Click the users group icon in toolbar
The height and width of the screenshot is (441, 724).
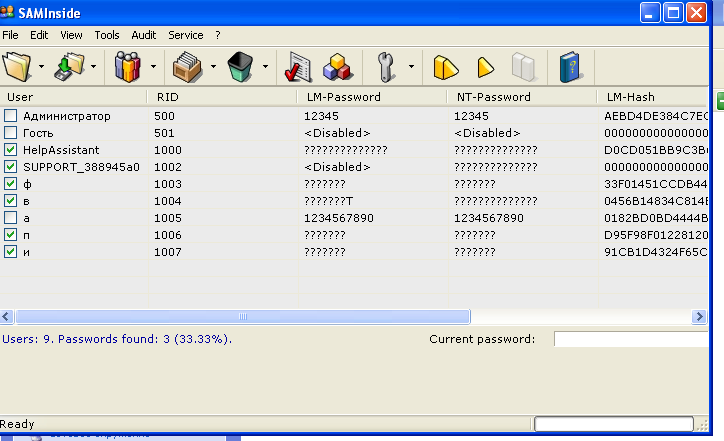[x=127, y=67]
